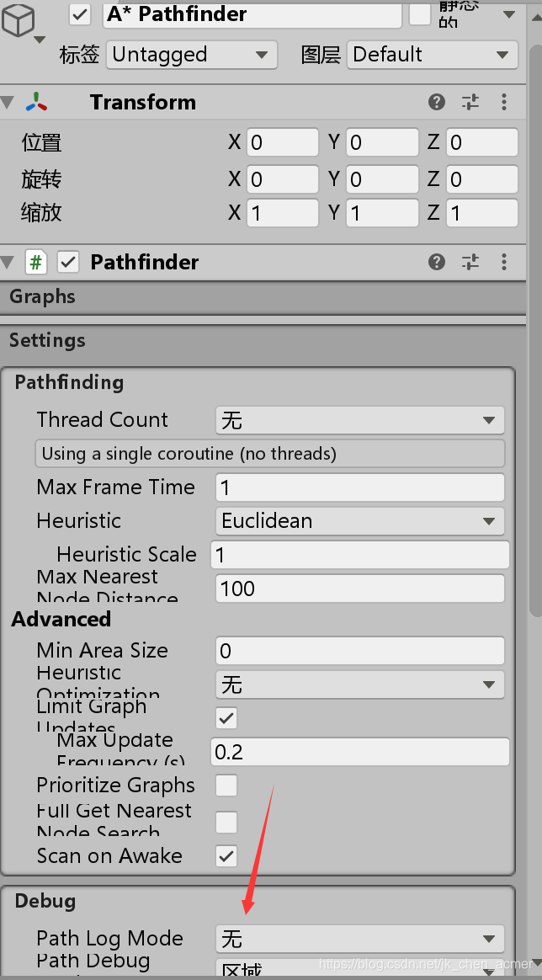
Task: Open the Default layer dropdown
Action: tap(432, 54)
